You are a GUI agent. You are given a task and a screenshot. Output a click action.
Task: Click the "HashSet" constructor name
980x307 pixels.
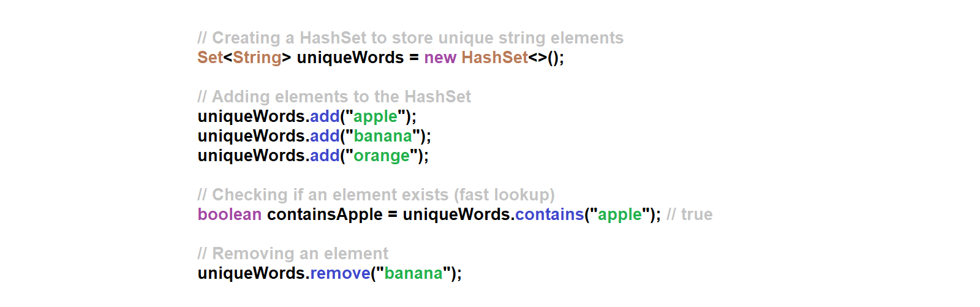(494, 58)
